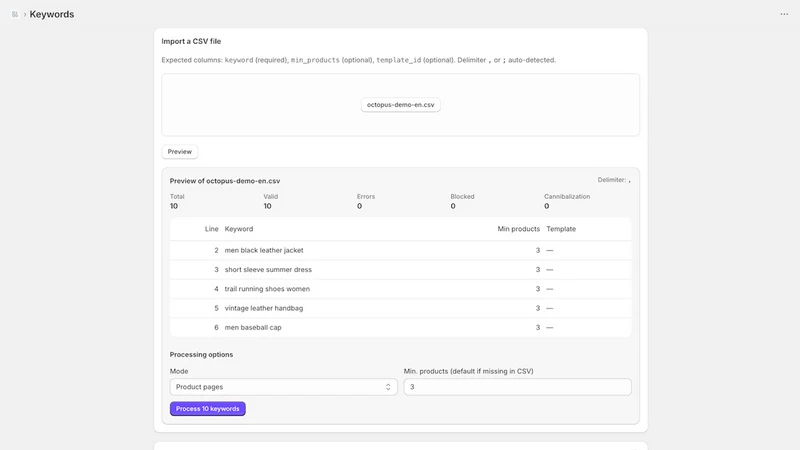Click the Min. products input field

(517, 387)
